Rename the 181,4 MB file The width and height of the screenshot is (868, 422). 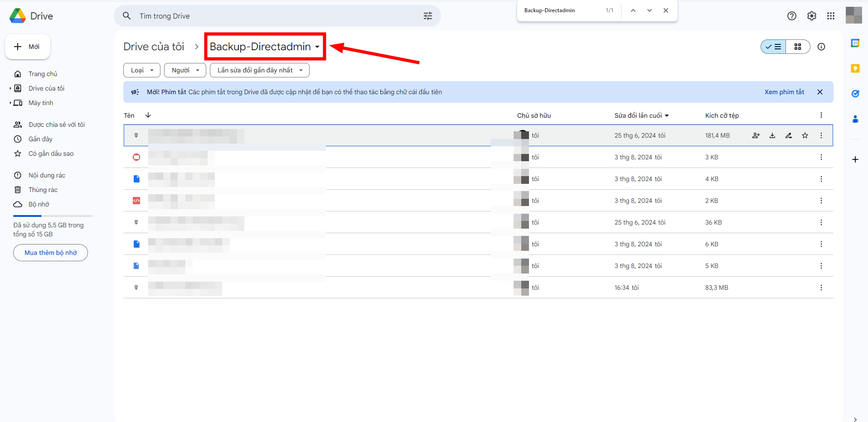(789, 135)
